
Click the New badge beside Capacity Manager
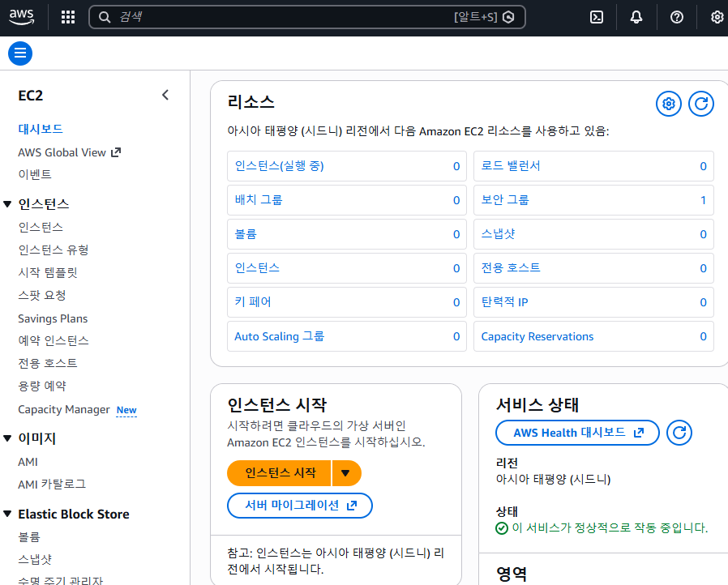126,410
